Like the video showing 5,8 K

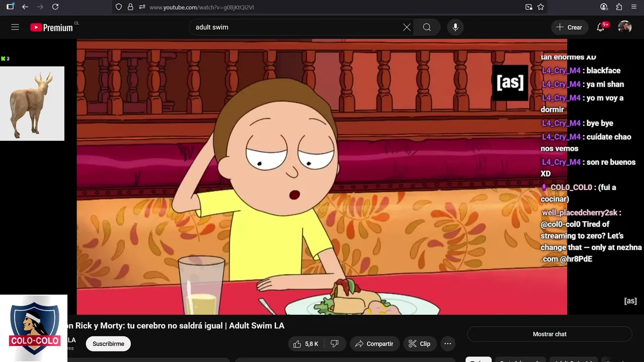click(305, 344)
